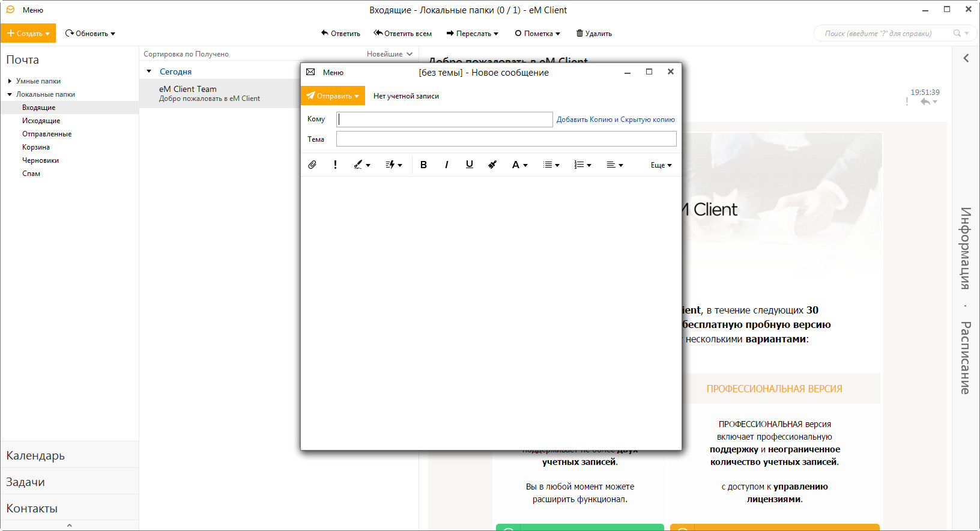Maximize the new message window
This screenshot has height=531, width=980.
(x=649, y=72)
